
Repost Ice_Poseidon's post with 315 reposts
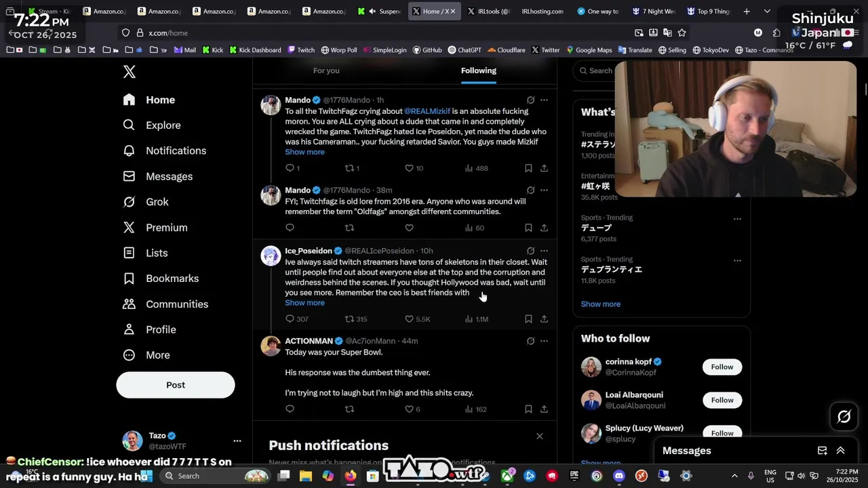click(356, 319)
